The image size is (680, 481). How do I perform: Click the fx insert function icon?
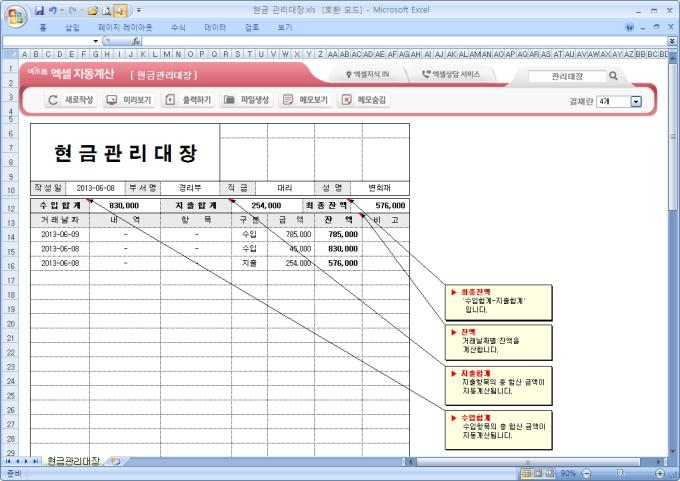(136, 41)
